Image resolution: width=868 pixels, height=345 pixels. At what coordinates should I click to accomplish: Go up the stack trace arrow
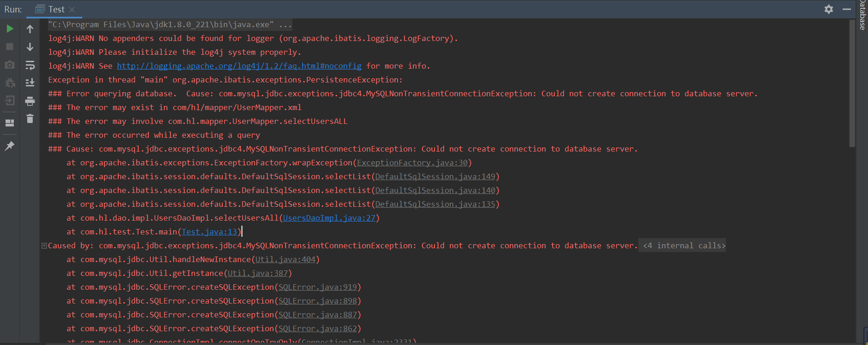point(30,29)
